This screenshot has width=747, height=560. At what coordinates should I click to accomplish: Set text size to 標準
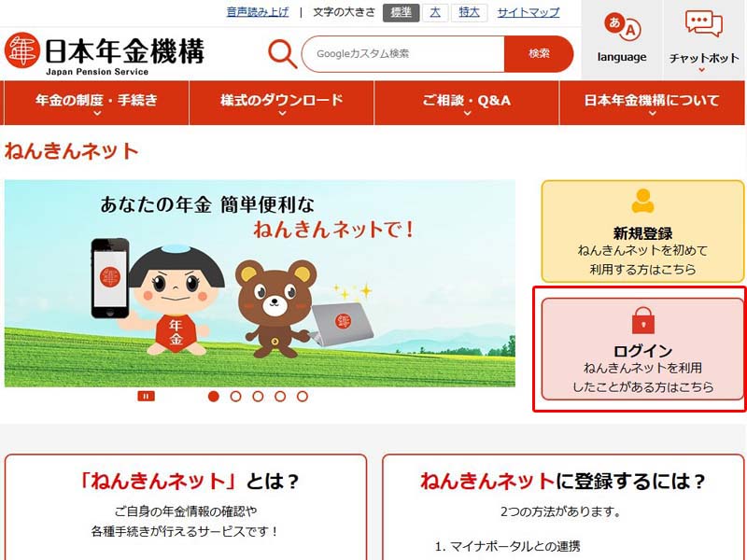tap(402, 13)
